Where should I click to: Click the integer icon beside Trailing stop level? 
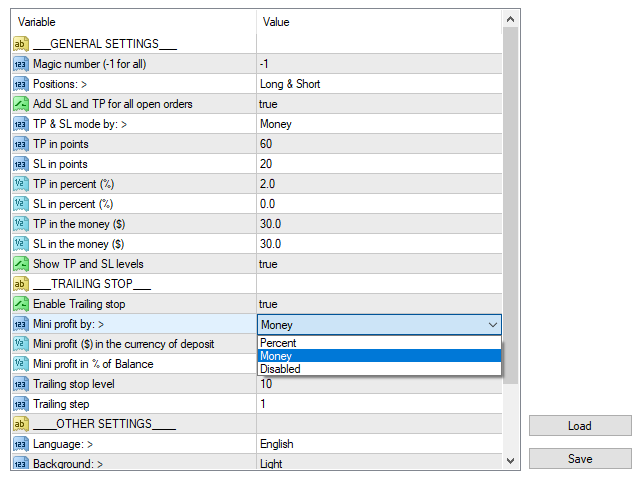[x=20, y=384]
